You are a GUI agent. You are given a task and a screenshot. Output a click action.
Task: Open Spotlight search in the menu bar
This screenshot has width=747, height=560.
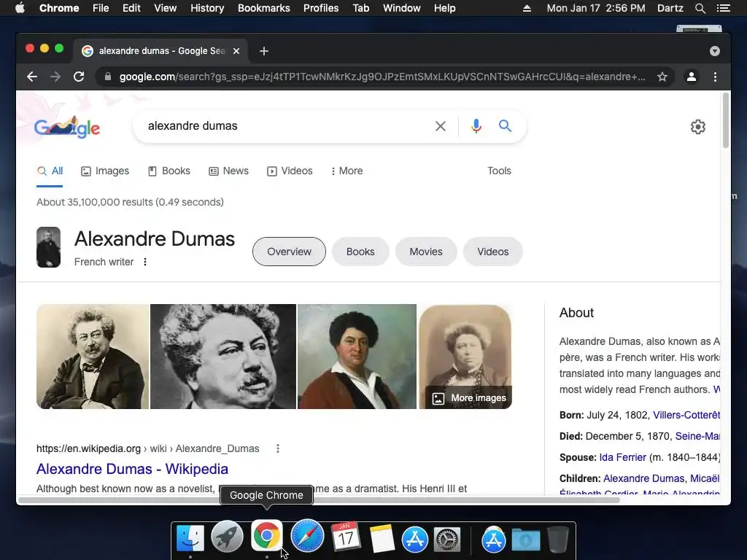click(700, 8)
